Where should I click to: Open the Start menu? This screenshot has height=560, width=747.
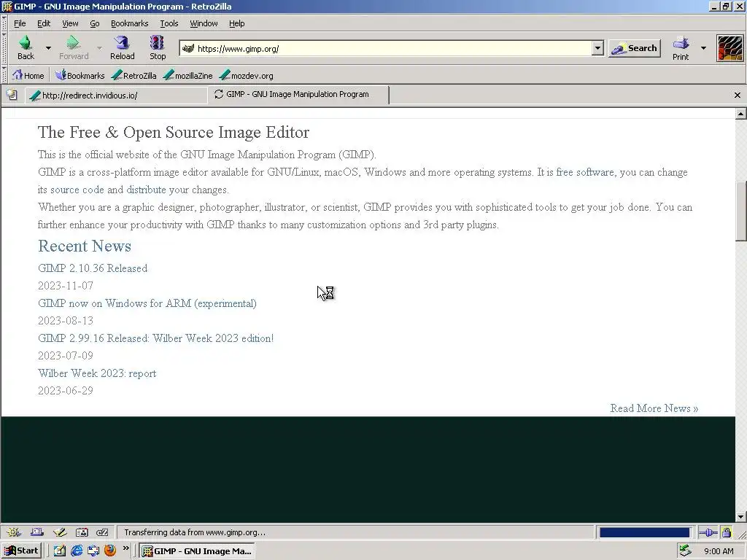click(x=21, y=551)
